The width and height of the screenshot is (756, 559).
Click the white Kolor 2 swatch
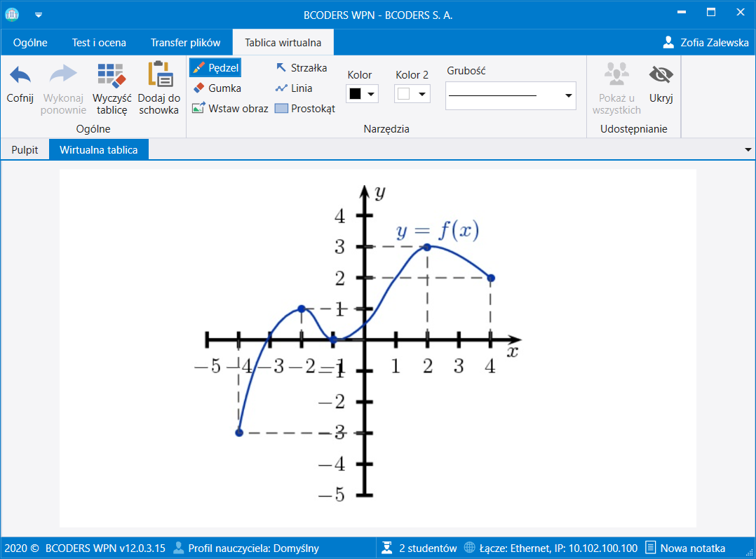(404, 94)
